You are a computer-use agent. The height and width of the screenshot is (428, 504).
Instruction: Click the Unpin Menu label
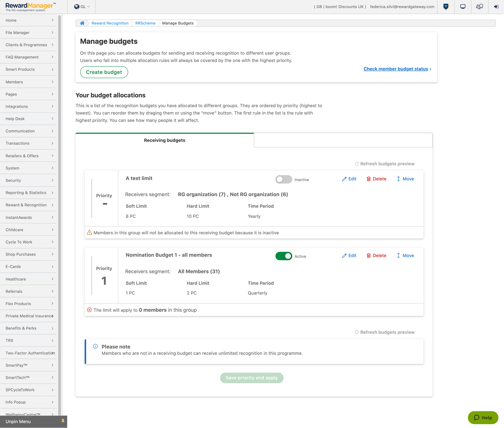click(18, 422)
